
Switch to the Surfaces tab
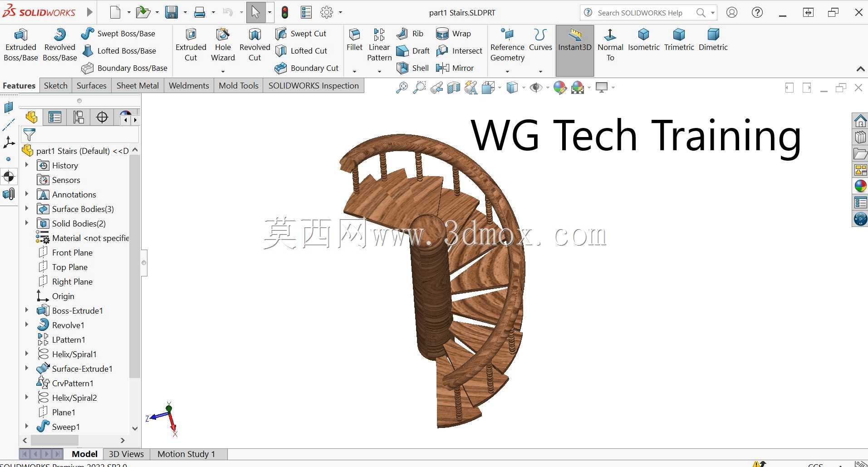(92, 86)
